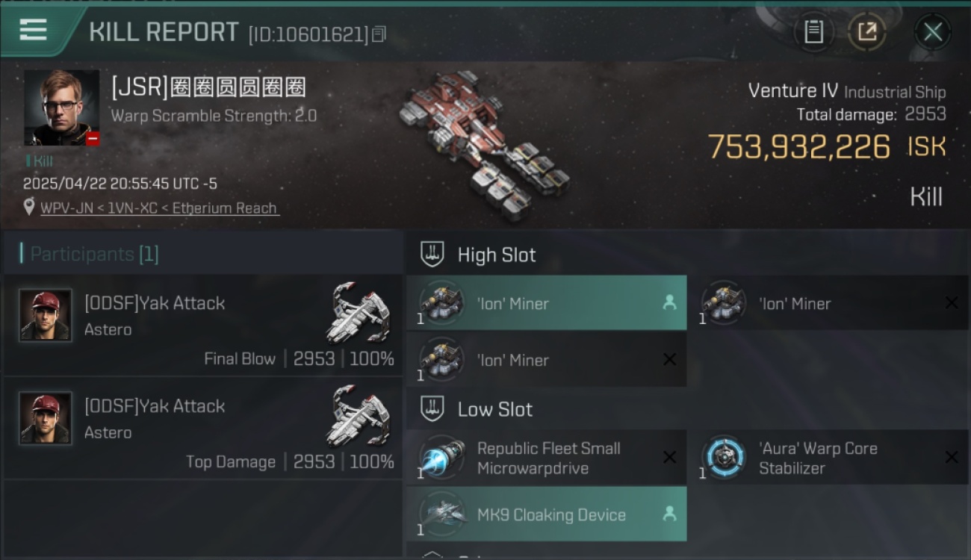Click the destroyed 'Ion' Miner in right column
The width and height of the screenshot is (971, 560).
[828, 303]
